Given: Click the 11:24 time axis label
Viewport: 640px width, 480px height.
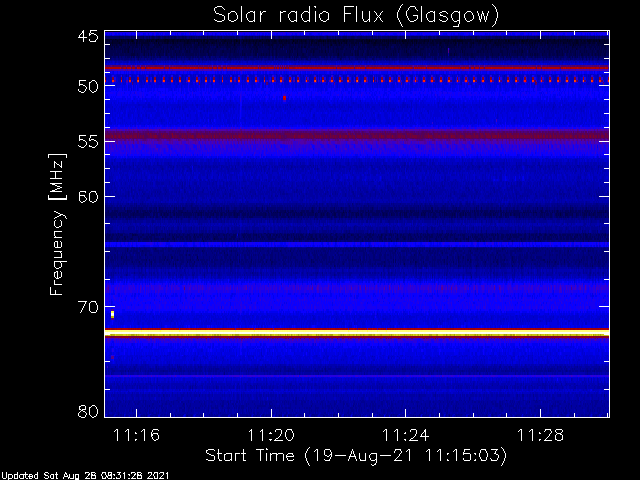Looking at the screenshot, I should pos(405,435).
